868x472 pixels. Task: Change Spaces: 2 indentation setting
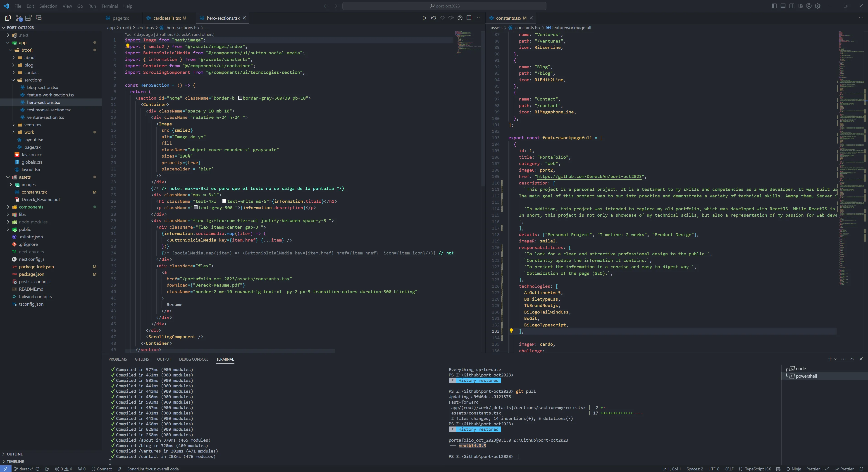[694, 469]
